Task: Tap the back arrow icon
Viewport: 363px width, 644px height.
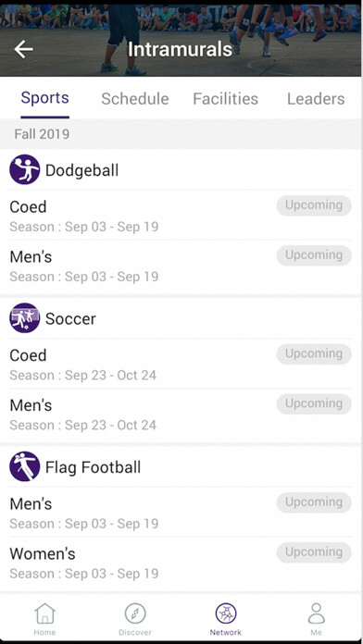Action: tap(23, 49)
